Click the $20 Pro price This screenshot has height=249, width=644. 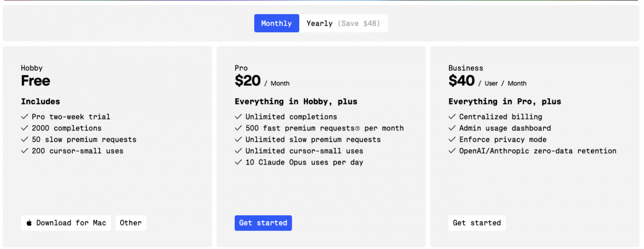click(x=248, y=81)
